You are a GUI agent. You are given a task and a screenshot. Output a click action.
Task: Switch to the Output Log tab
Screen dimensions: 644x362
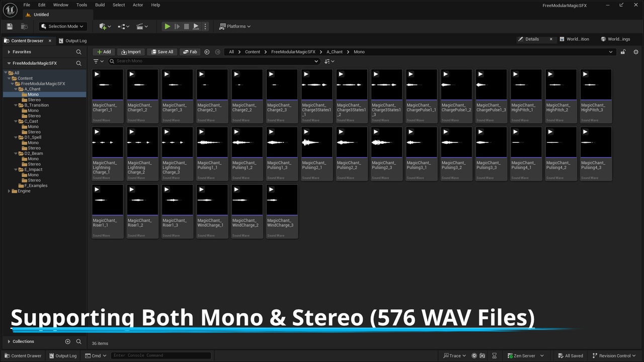(x=72, y=41)
